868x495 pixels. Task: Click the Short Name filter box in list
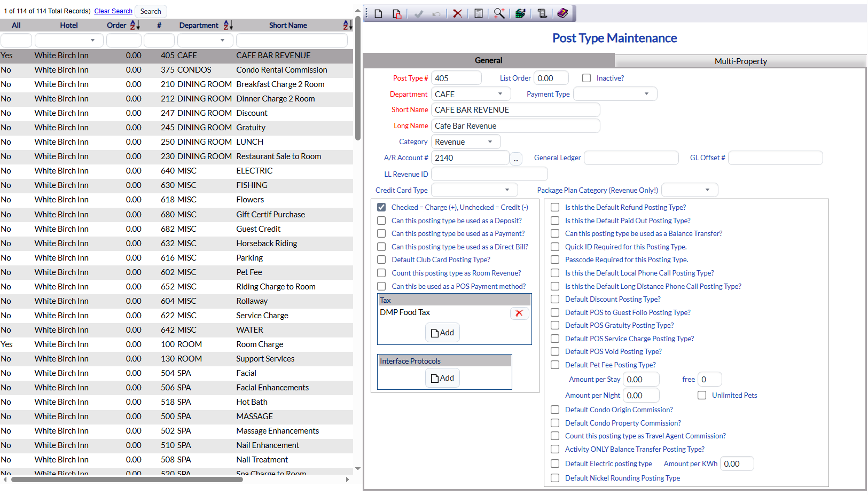(x=292, y=41)
